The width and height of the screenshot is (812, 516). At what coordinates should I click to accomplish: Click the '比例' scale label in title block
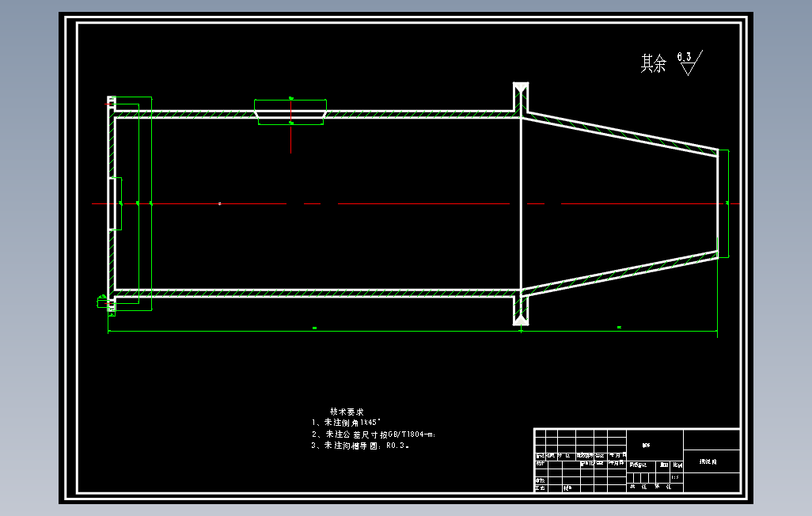point(678,465)
